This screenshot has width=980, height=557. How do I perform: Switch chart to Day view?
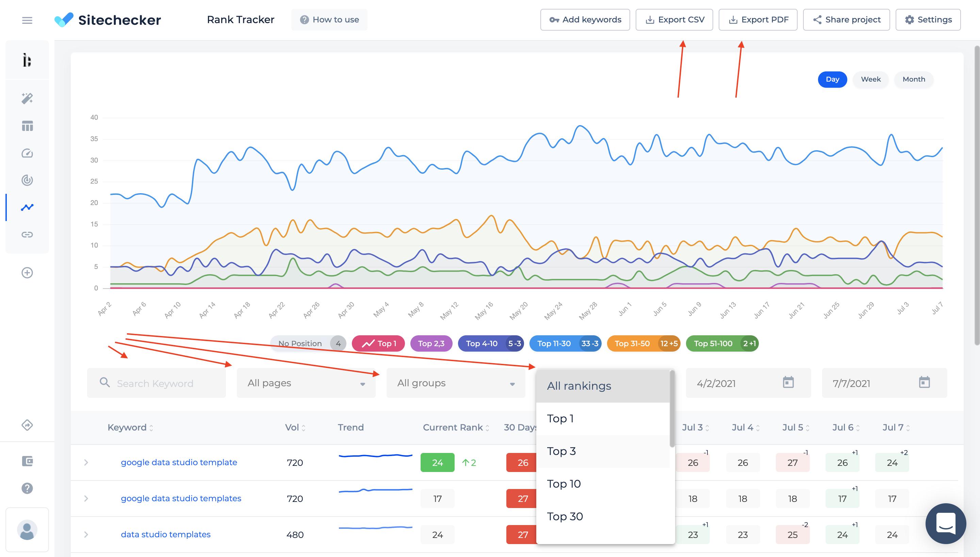[x=832, y=79]
